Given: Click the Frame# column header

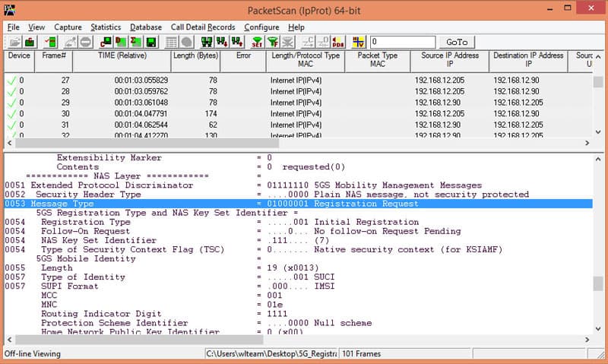Looking at the screenshot, I should pyautogui.click(x=53, y=61).
